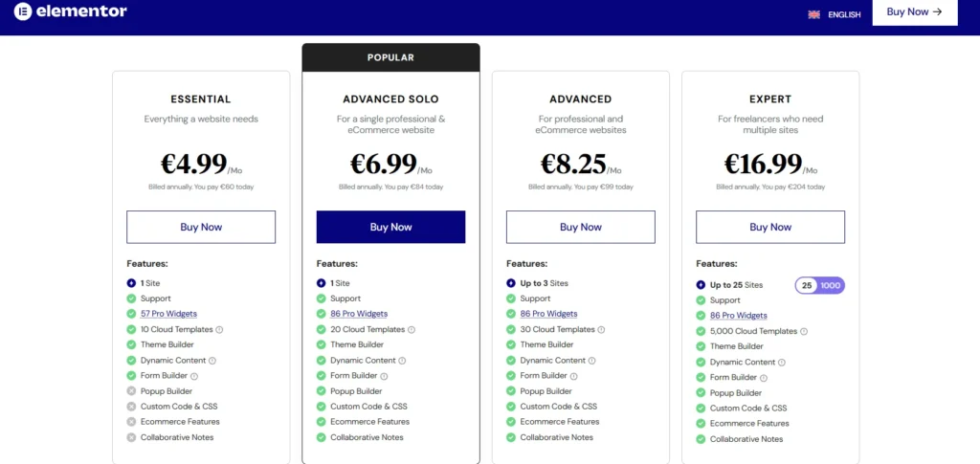The height and width of the screenshot is (464, 980).
Task: Click Advanced Solo Form Builder info icon
Action: (x=384, y=377)
